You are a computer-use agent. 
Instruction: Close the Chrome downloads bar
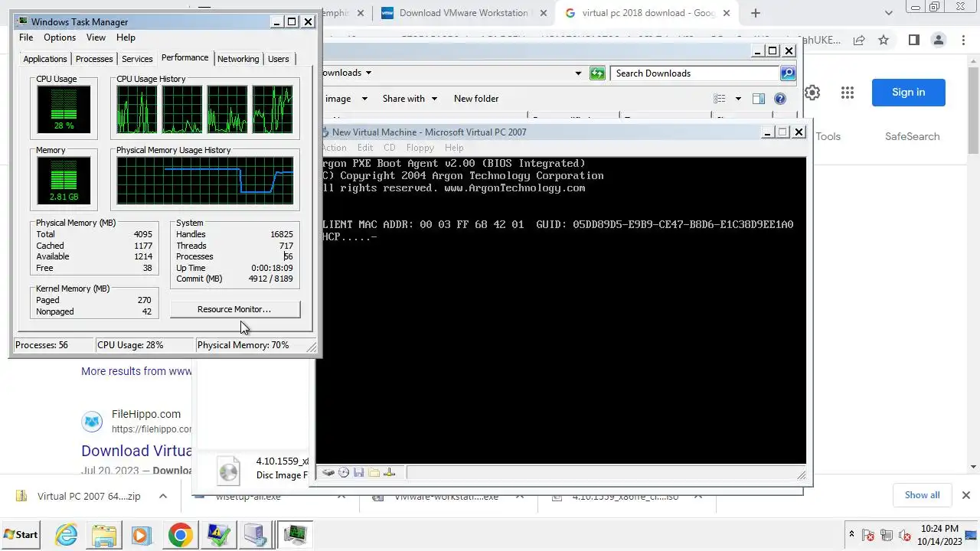point(966,495)
